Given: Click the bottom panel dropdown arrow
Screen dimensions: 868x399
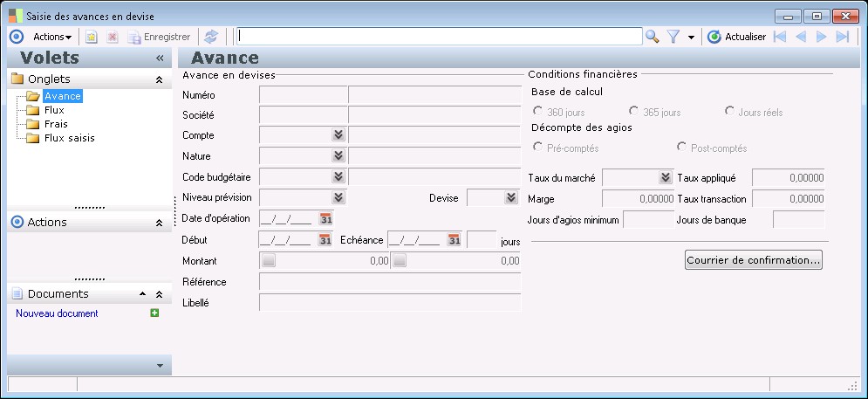Looking at the screenshot, I should [161, 365].
